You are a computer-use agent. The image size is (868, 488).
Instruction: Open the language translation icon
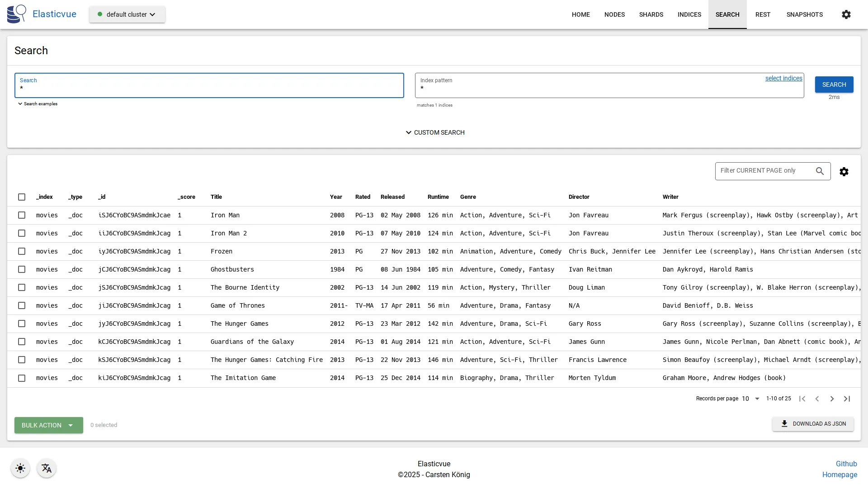click(47, 468)
